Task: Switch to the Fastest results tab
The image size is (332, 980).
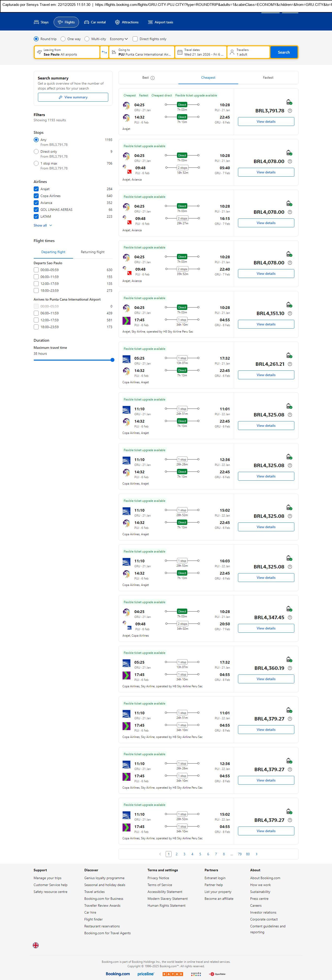Action: 268,78
